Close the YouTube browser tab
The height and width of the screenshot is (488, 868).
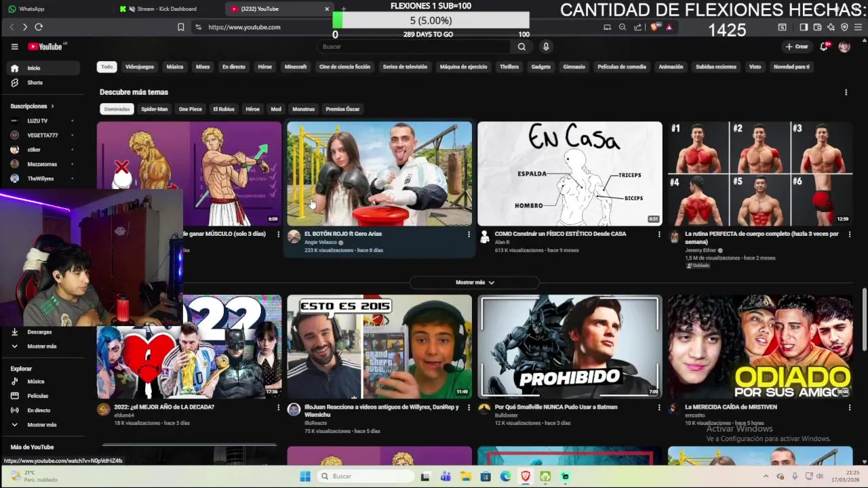click(x=327, y=9)
